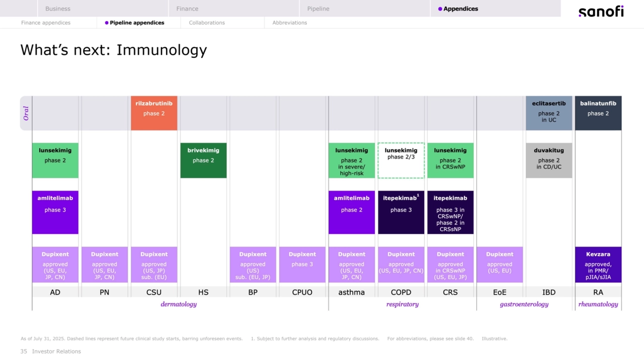Click Dupixent approved box in COPD column
Screen dimensions: 644x362
pyautogui.click(x=401, y=264)
